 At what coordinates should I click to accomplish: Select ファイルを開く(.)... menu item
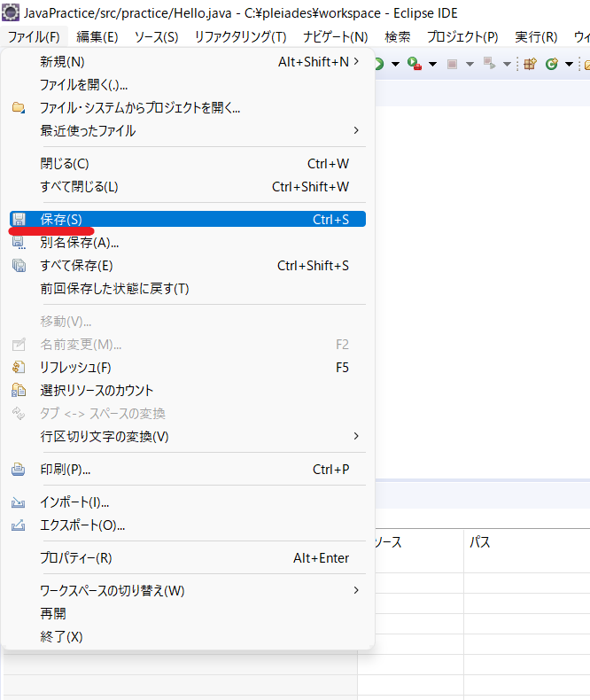(188, 85)
